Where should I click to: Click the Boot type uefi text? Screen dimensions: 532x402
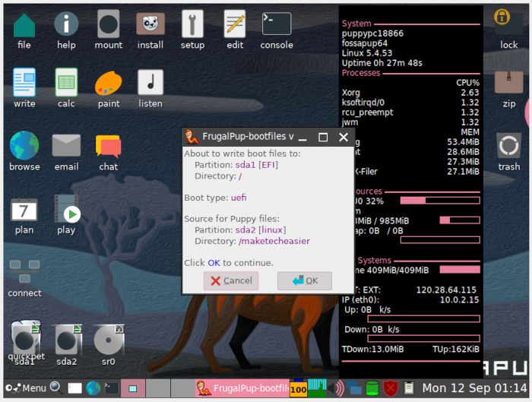[x=215, y=198]
